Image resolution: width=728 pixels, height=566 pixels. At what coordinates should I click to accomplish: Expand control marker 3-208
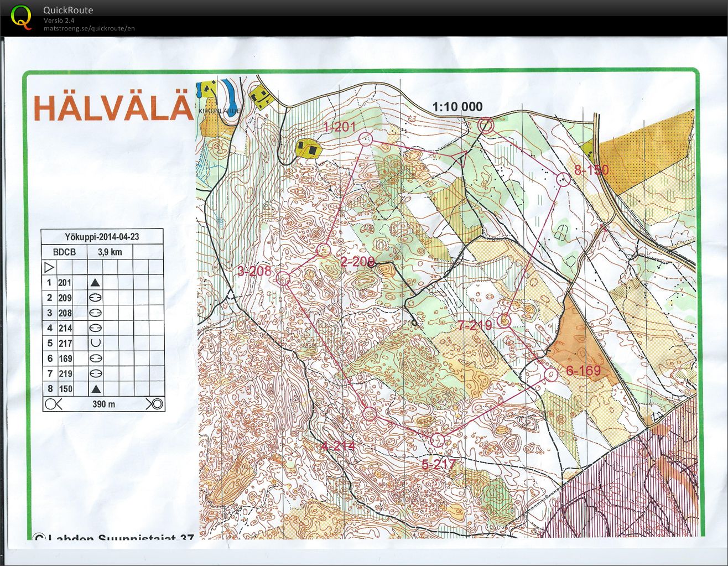(x=283, y=278)
